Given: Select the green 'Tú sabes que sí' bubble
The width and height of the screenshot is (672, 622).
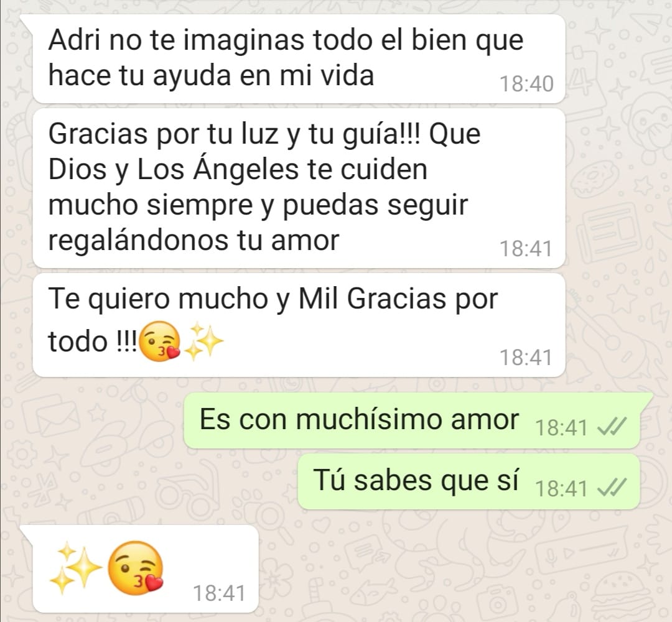Looking at the screenshot, I should click(x=469, y=482).
